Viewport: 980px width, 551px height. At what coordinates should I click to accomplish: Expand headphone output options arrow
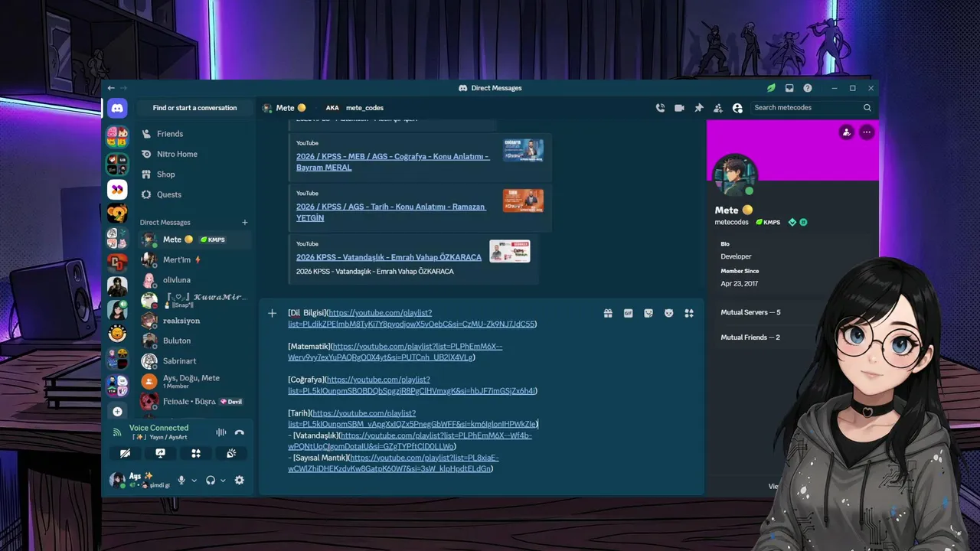point(223,481)
